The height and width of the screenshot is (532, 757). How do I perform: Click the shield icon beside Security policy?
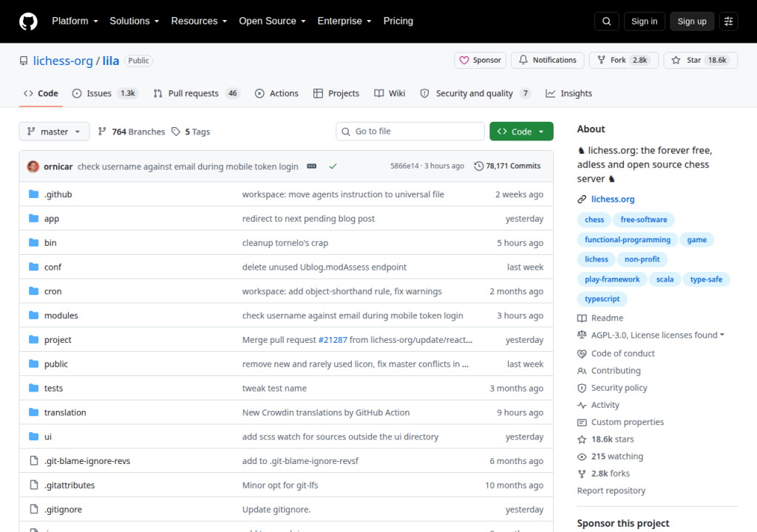click(582, 388)
